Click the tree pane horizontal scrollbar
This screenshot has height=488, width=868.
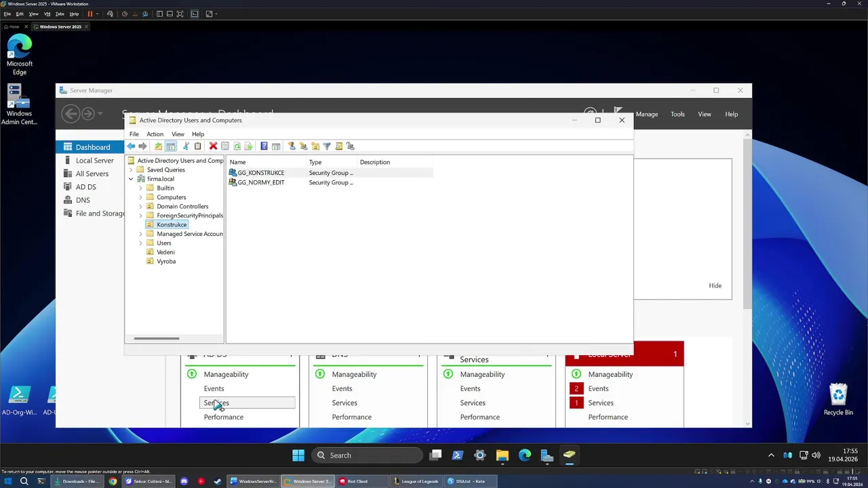(x=157, y=338)
